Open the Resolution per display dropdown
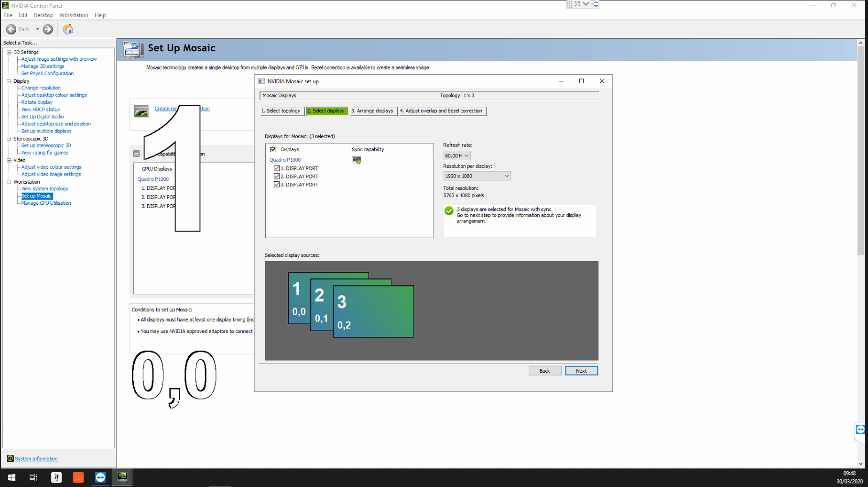This screenshot has height=487, width=868. [x=477, y=176]
